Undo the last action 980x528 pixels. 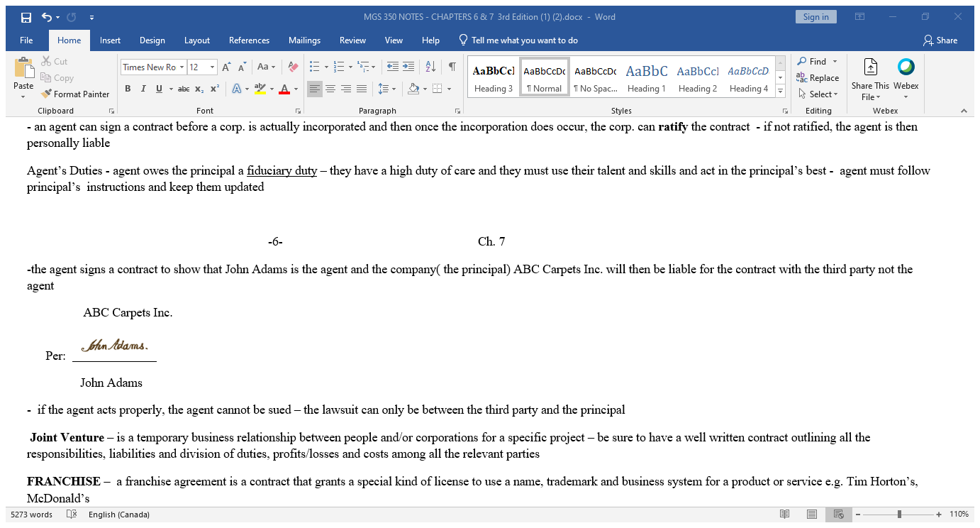[47, 17]
